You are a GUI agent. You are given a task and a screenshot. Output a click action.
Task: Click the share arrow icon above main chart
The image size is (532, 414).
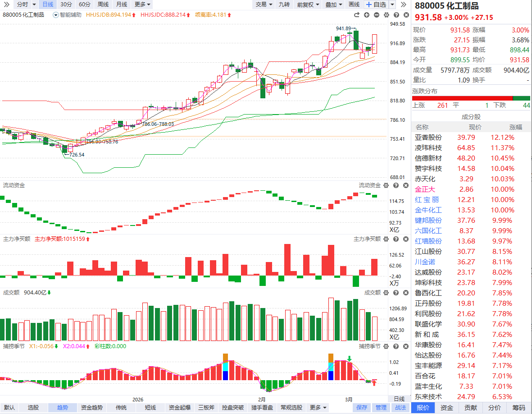357,15
